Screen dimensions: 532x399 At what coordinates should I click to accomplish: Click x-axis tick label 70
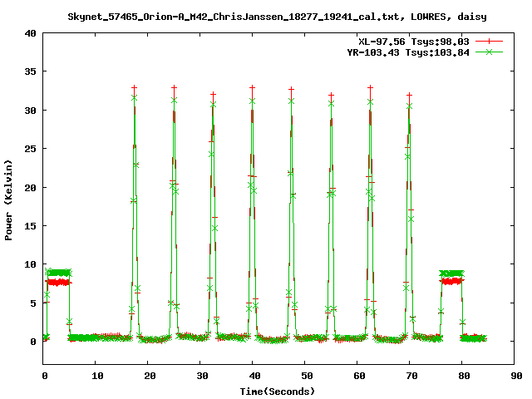(411, 376)
